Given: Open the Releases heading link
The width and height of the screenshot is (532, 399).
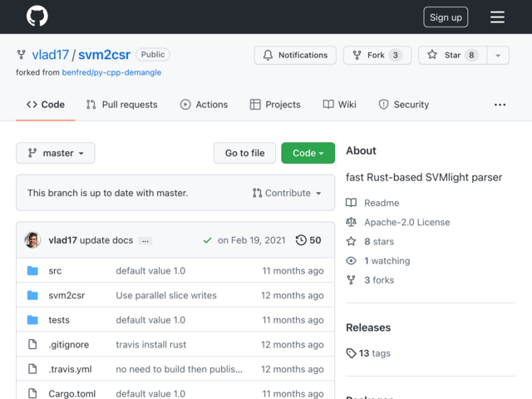Looking at the screenshot, I should coord(368,328).
